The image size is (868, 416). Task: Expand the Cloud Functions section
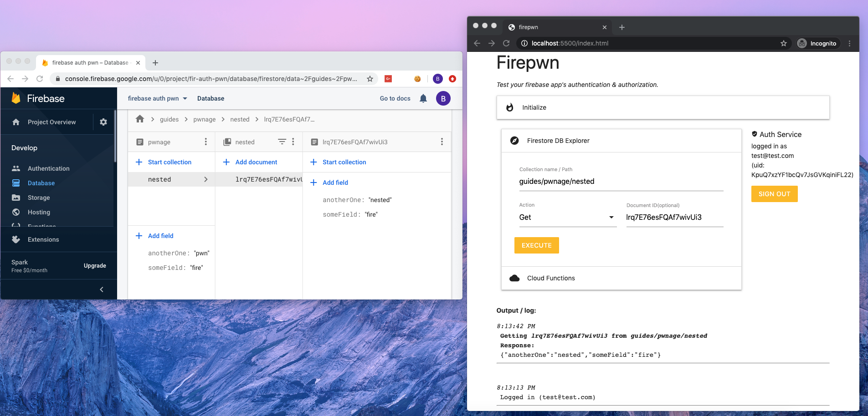[621, 278]
